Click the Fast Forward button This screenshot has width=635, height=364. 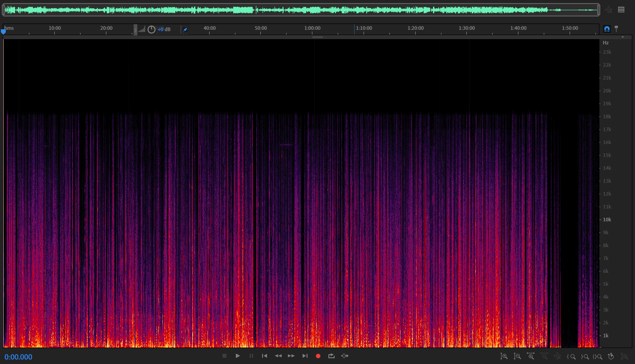[x=291, y=356]
